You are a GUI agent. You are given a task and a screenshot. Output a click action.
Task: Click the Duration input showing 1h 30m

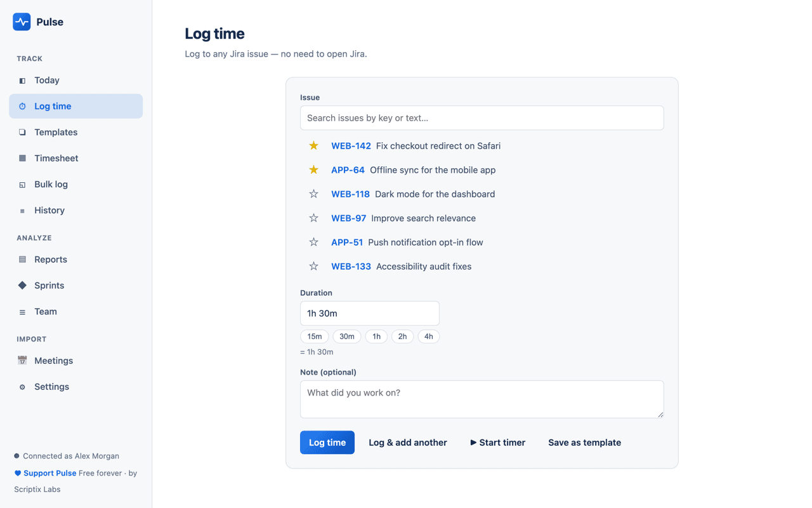[x=370, y=314]
